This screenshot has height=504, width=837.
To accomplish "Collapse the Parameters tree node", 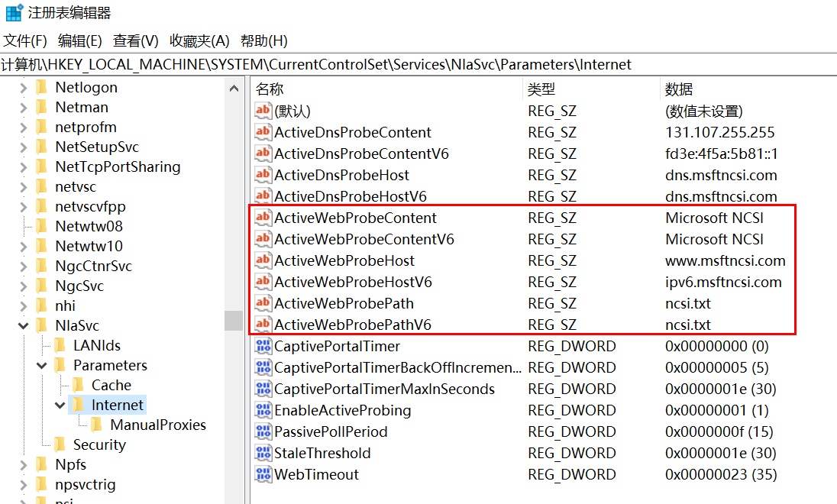I will click(42, 366).
